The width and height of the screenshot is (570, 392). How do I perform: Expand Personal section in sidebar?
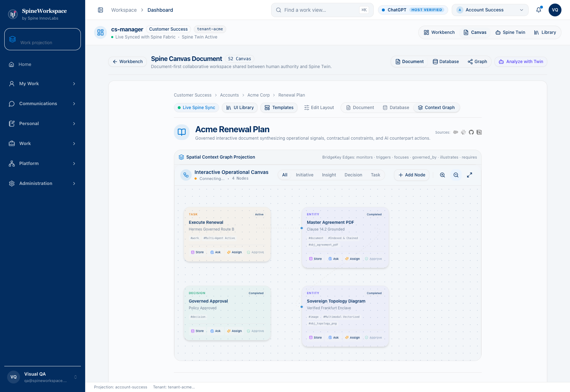click(x=42, y=124)
